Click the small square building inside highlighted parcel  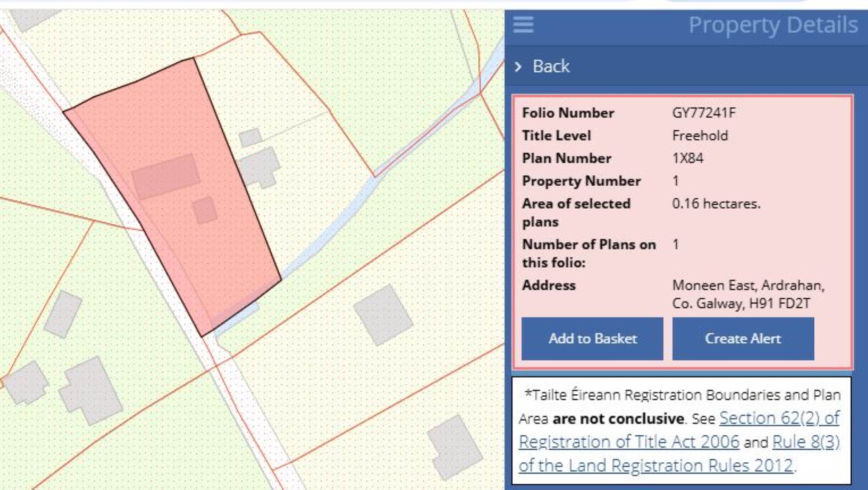point(204,210)
